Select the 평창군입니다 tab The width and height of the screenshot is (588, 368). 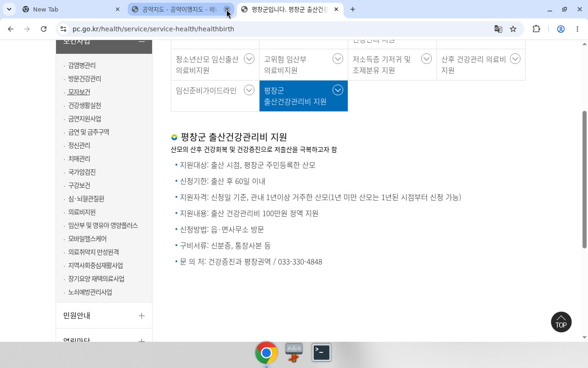(x=290, y=9)
